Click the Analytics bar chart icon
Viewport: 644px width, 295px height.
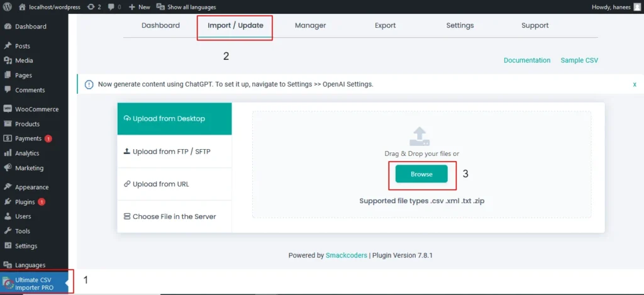point(8,153)
